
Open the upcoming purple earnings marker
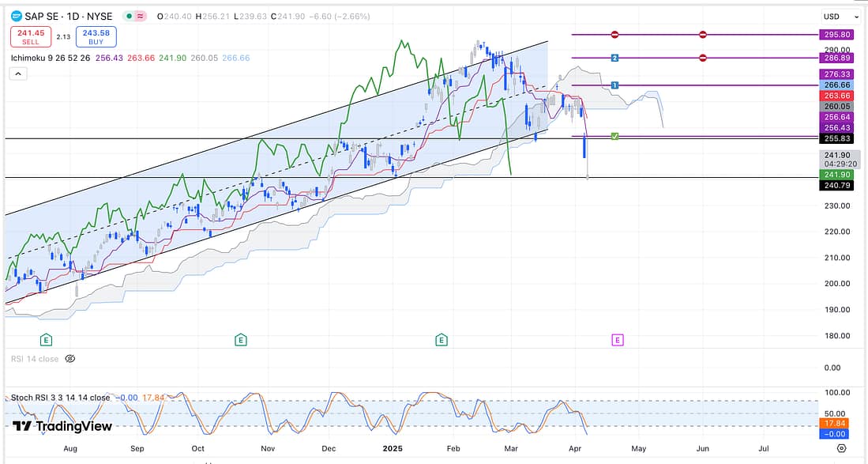(618, 340)
